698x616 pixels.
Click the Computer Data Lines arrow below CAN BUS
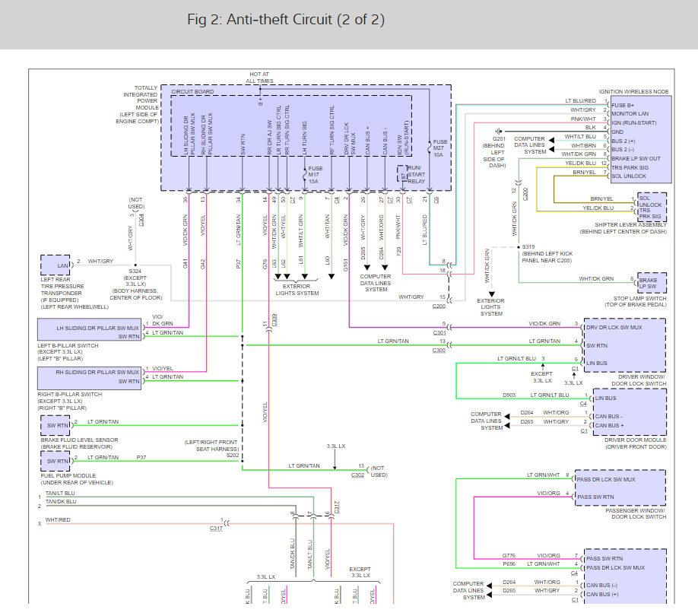click(x=376, y=268)
